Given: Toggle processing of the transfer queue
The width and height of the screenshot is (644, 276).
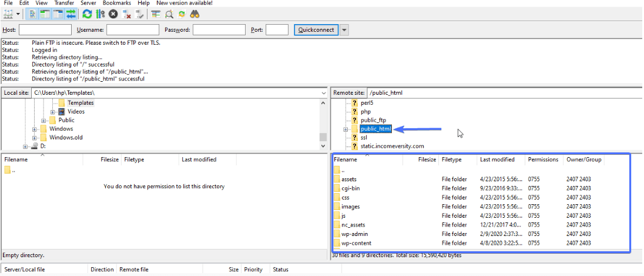Looking at the screenshot, I should (x=100, y=14).
